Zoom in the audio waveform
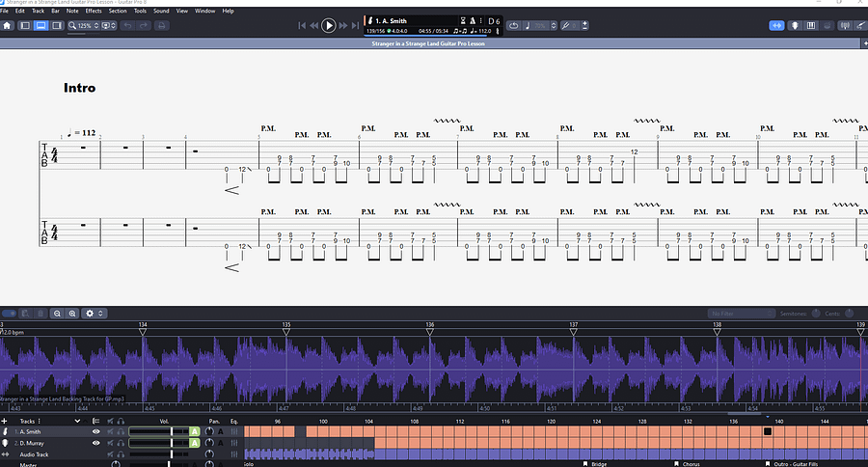 click(x=72, y=314)
